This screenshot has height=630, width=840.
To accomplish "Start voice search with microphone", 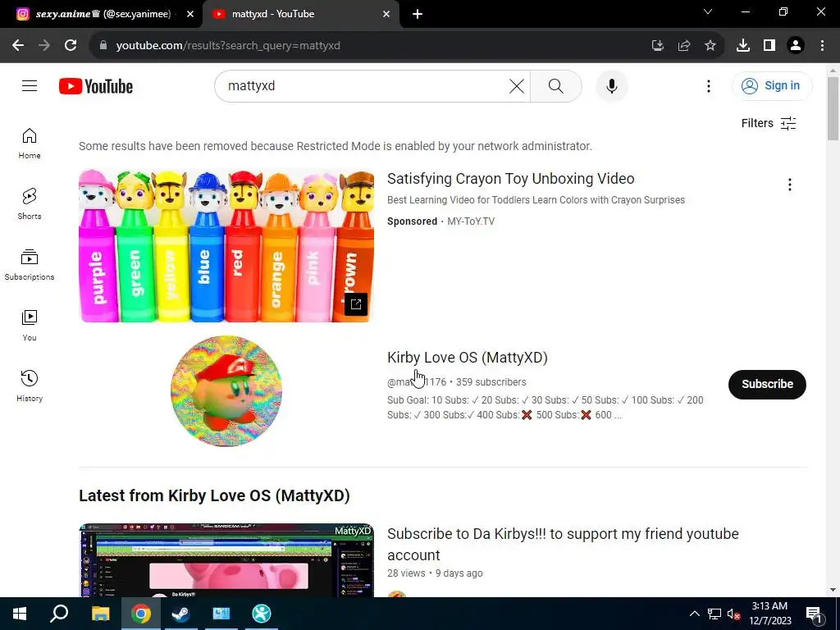I will pyautogui.click(x=611, y=85).
